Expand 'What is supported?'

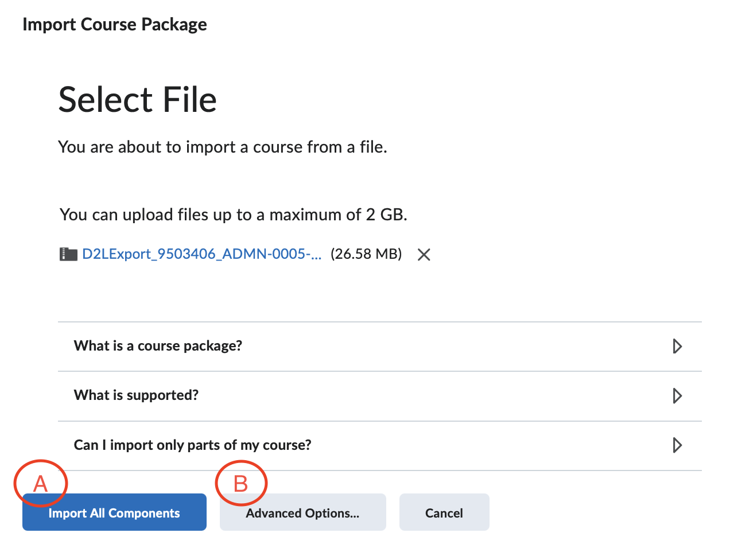point(136,395)
